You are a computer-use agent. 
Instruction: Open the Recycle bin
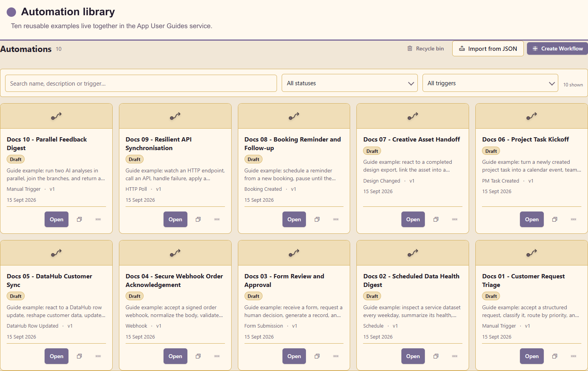point(425,48)
